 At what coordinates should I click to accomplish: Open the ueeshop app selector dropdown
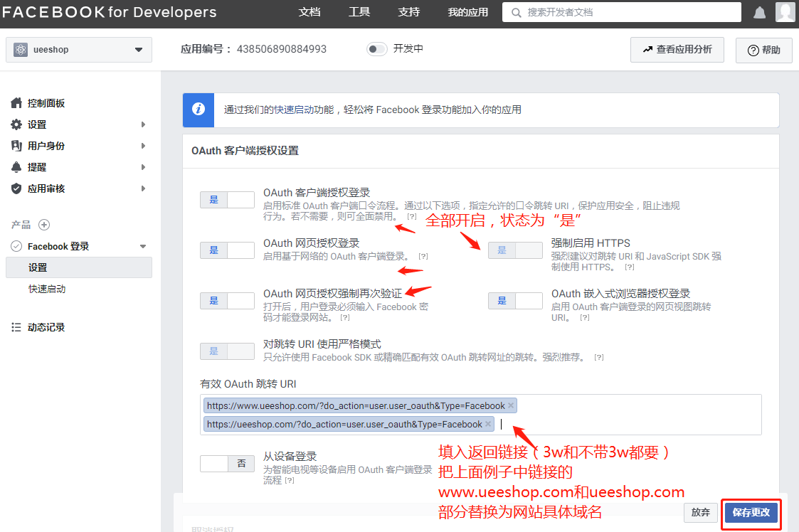[x=79, y=49]
